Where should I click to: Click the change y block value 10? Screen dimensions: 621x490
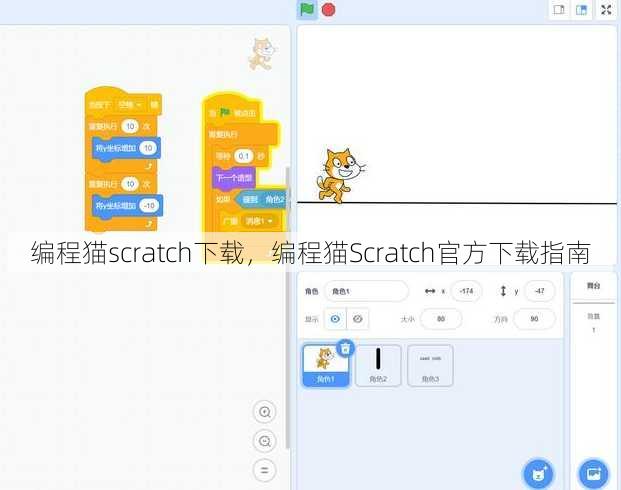(148, 148)
